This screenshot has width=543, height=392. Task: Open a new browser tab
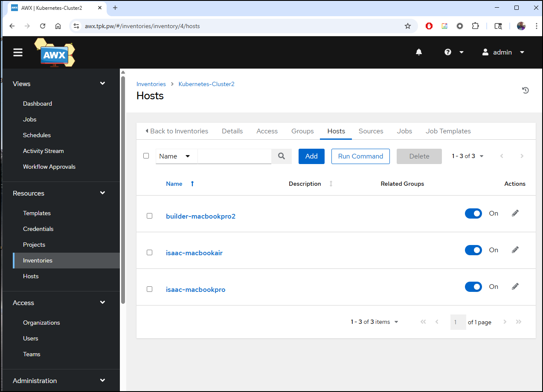click(x=115, y=8)
